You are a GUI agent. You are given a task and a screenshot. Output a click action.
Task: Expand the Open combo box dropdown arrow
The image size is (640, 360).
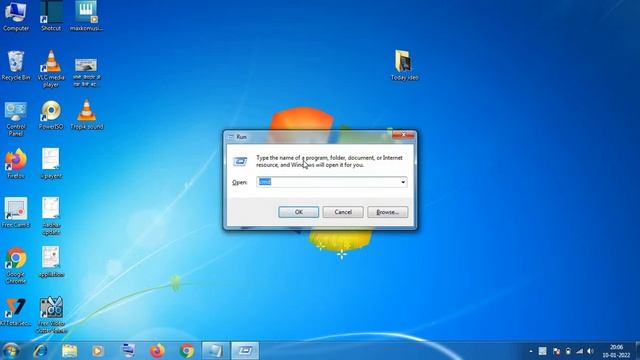pos(403,182)
